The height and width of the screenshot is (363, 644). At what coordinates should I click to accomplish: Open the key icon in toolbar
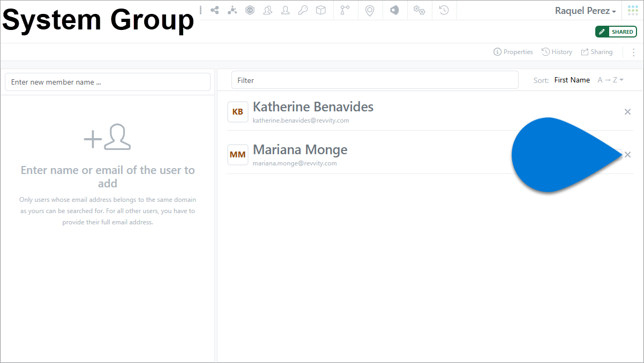[x=303, y=10]
